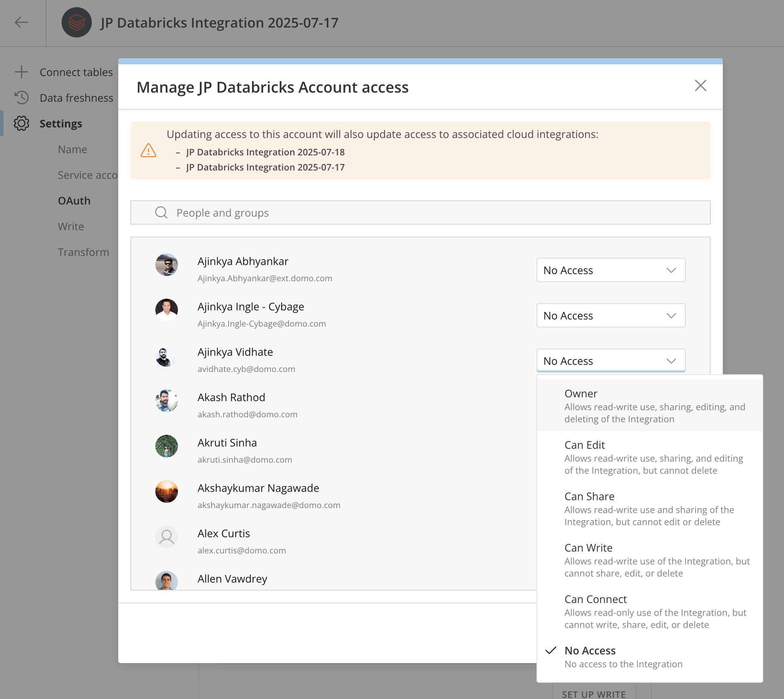Click Akash Rathod's avatar
This screenshot has width=784, height=699.
167,401
